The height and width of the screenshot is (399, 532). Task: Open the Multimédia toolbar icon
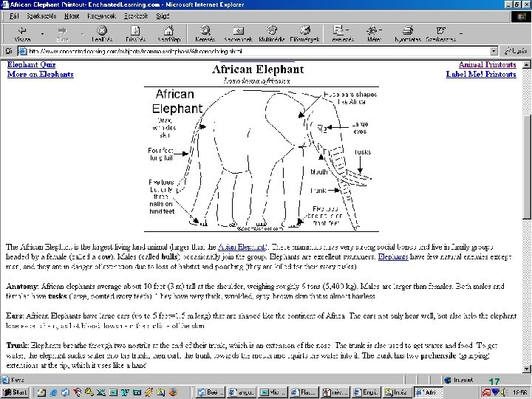click(271, 33)
